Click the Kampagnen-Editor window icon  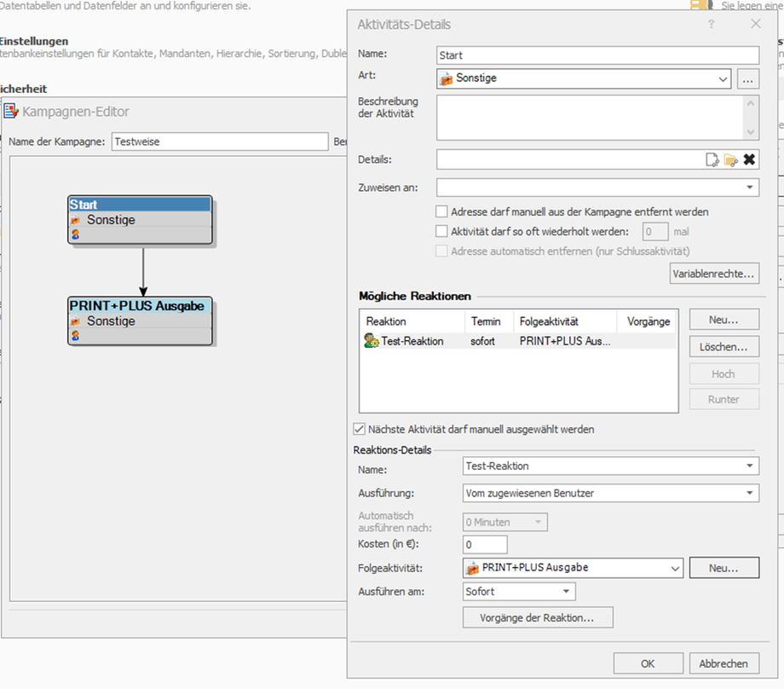tap(11, 111)
